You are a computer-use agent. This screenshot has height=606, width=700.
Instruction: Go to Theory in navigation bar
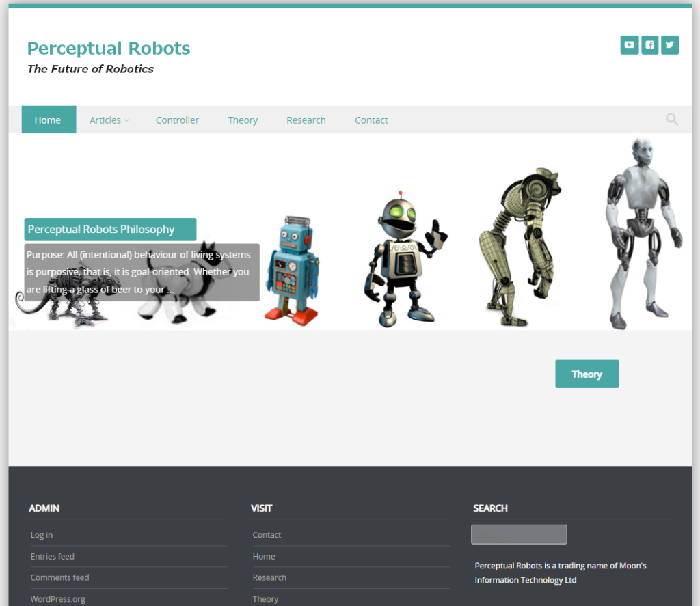(x=243, y=120)
